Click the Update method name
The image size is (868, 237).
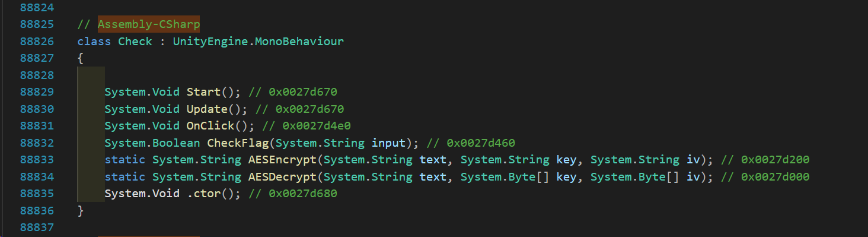[x=207, y=109]
